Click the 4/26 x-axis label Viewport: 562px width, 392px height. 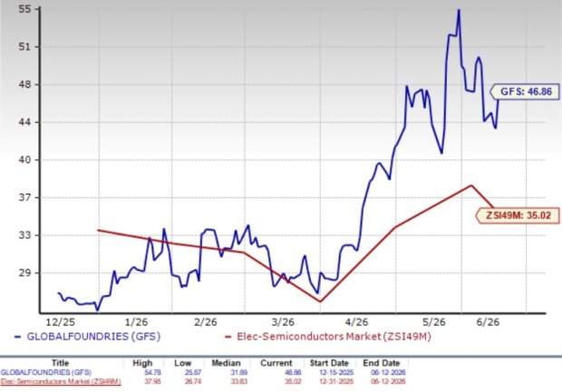(356, 322)
